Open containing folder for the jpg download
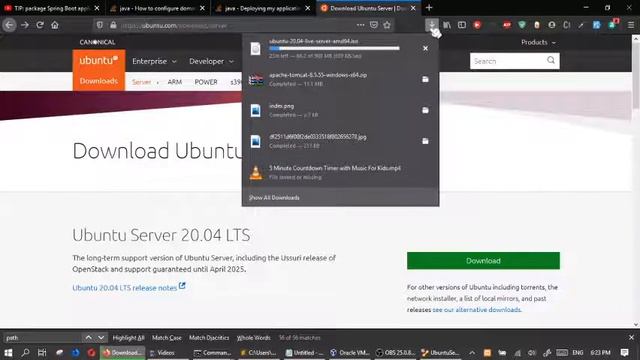Viewport: 640px width, 360px height. [425, 141]
